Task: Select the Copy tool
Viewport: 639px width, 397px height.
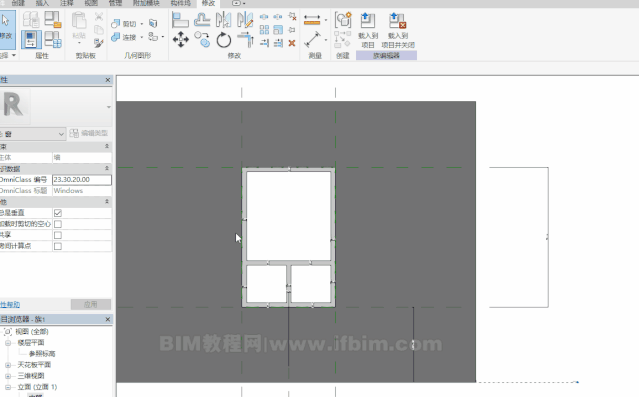Action: pyautogui.click(x=202, y=40)
